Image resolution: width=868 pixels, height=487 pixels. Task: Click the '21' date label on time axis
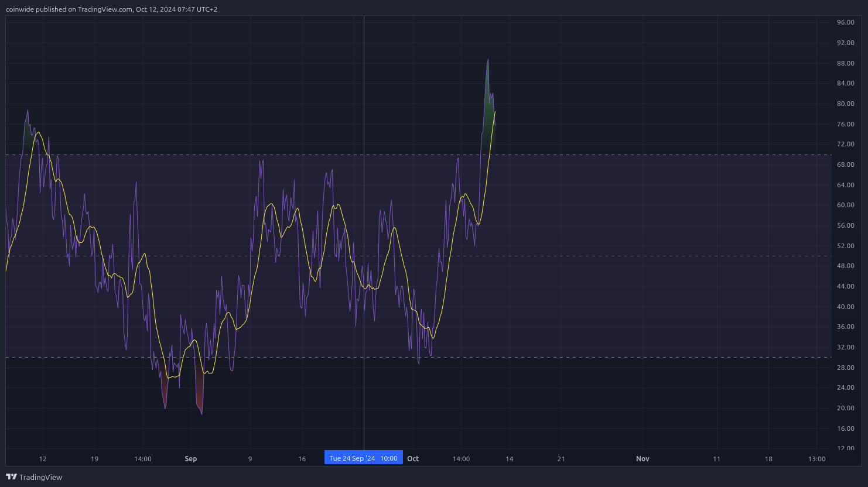(561, 459)
